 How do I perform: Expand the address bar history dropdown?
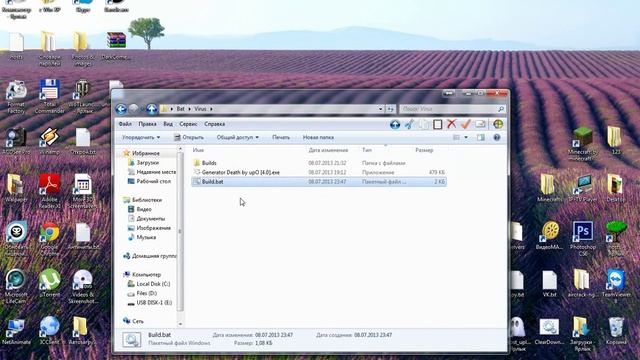380,109
